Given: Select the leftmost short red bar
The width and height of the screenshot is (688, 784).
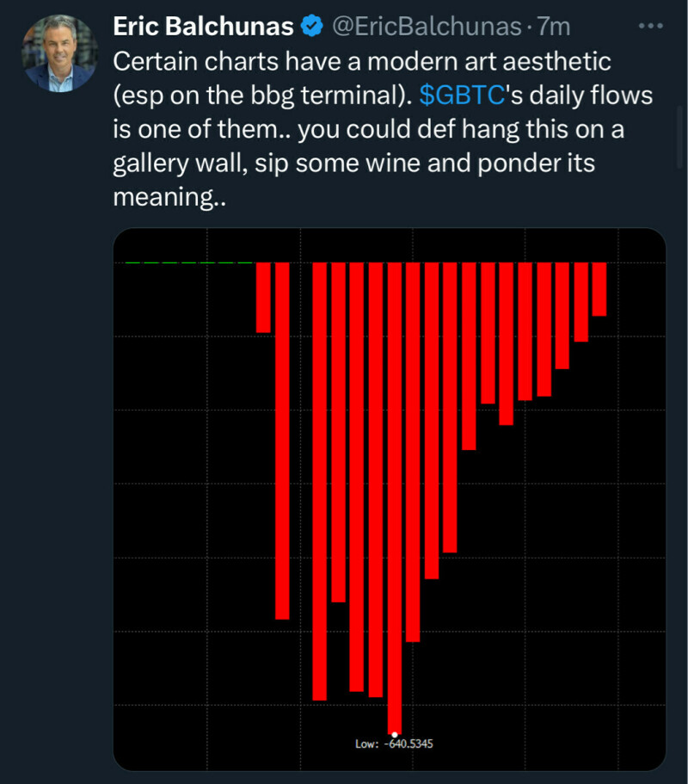Looking at the screenshot, I should (x=263, y=297).
